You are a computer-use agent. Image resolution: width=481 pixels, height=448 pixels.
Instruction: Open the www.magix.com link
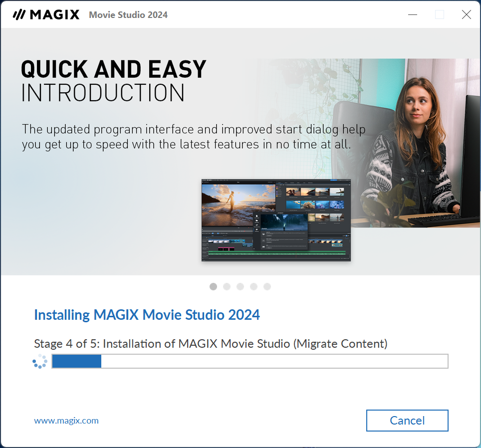66,421
